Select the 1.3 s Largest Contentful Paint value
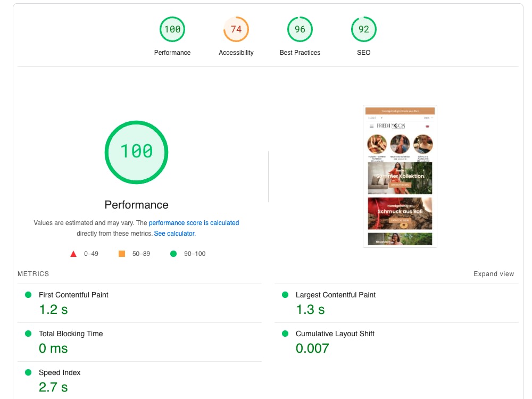Screen dimensions: 532x399 [x=310, y=310]
